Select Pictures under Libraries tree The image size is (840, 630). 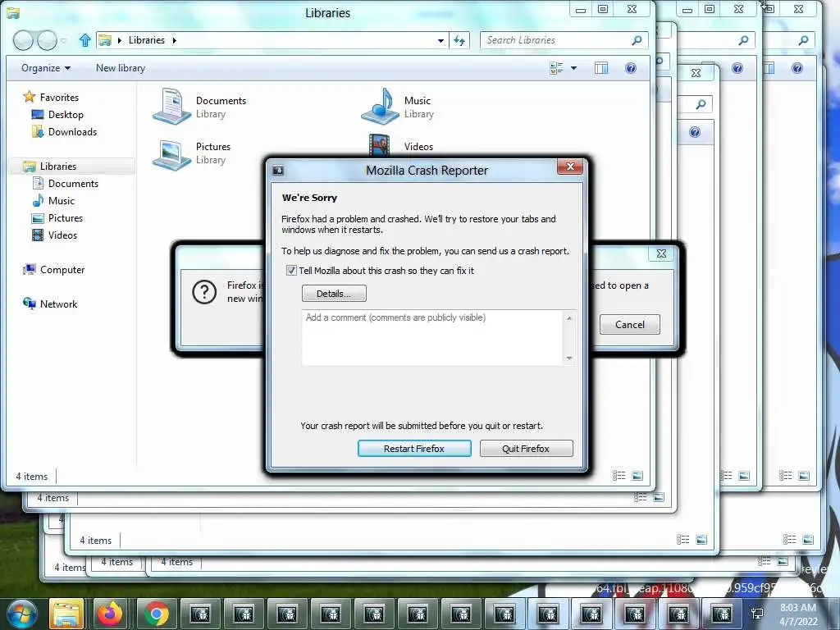(57, 217)
